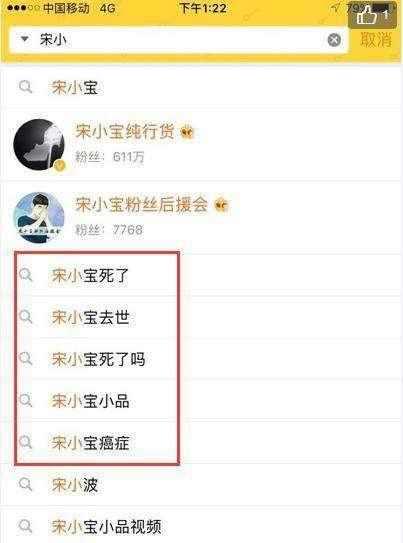The width and height of the screenshot is (403, 543).
Task: Open the search type dropdown arrow
Action: 25,39
